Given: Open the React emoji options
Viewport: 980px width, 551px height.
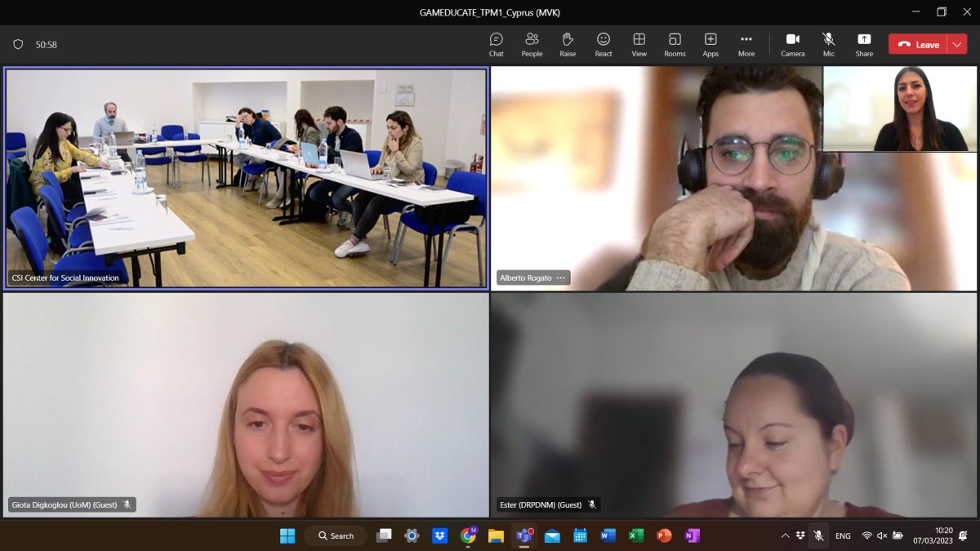Looking at the screenshot, I should click(x=604, y=44).
